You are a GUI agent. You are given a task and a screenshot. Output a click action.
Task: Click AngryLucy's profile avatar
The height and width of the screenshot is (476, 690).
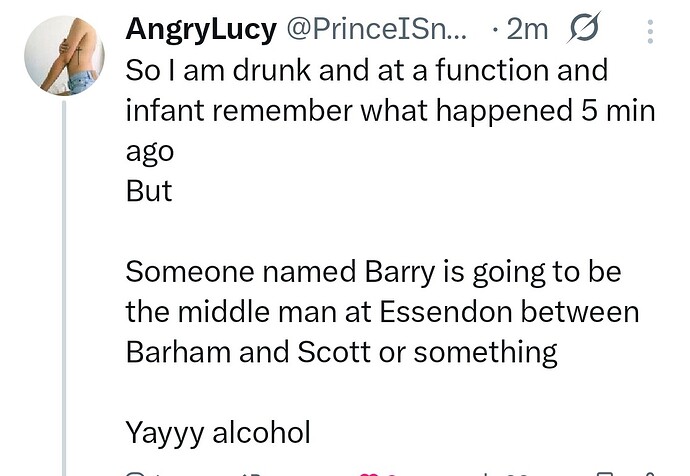tap(64, 55)
